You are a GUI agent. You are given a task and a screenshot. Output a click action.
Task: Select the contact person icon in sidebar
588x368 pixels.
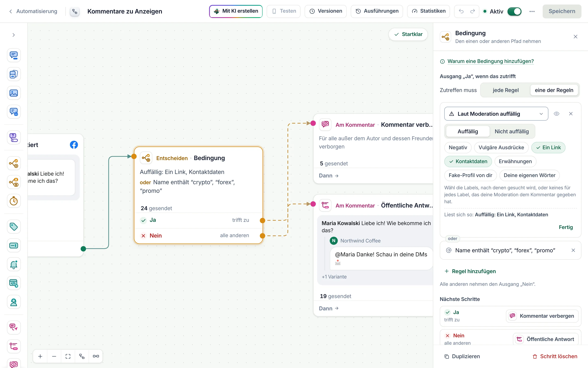point(14,302)
